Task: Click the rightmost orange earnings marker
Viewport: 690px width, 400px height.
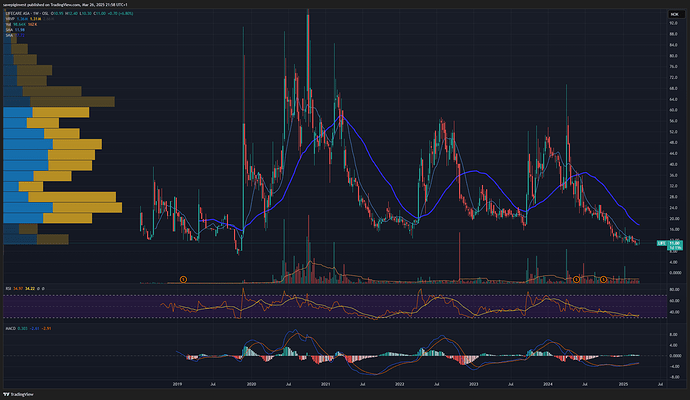Action: (603, 277)
